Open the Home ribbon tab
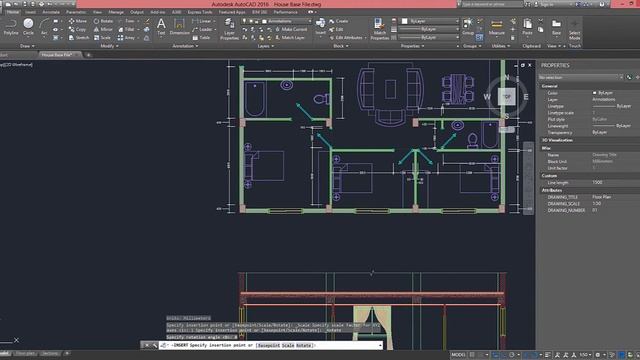640x360 pixels. point(13,12)
